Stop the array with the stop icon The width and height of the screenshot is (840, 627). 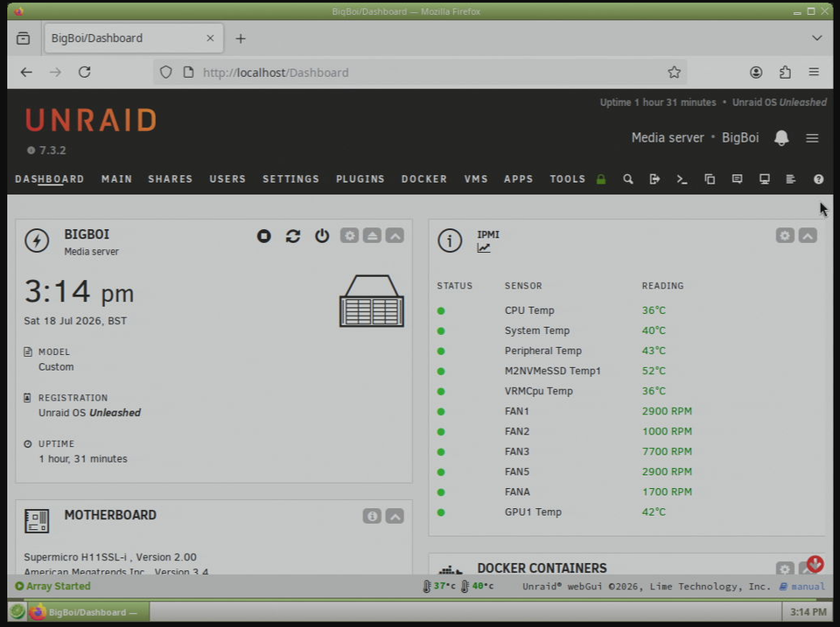pyautogui.click(x=263, y=235)
